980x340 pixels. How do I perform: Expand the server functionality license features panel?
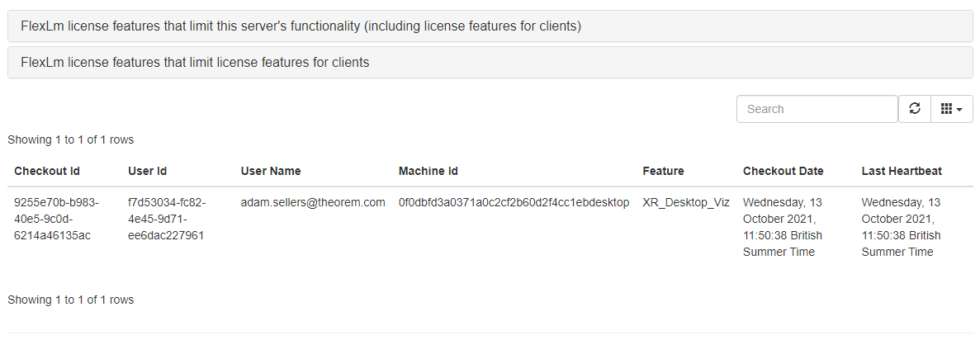(301, 26)
